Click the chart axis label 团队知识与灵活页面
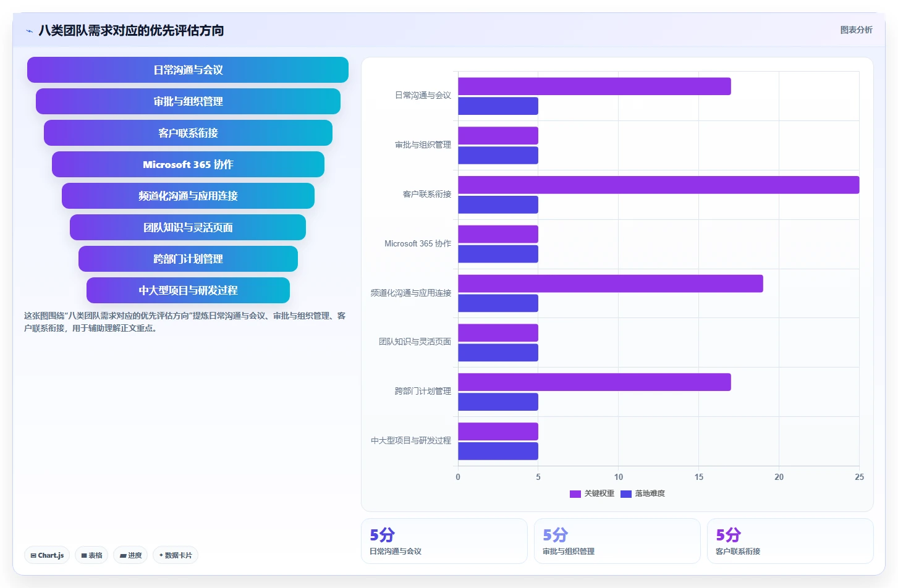This screenshot has height=588, width=898. (x=415, y=342)
